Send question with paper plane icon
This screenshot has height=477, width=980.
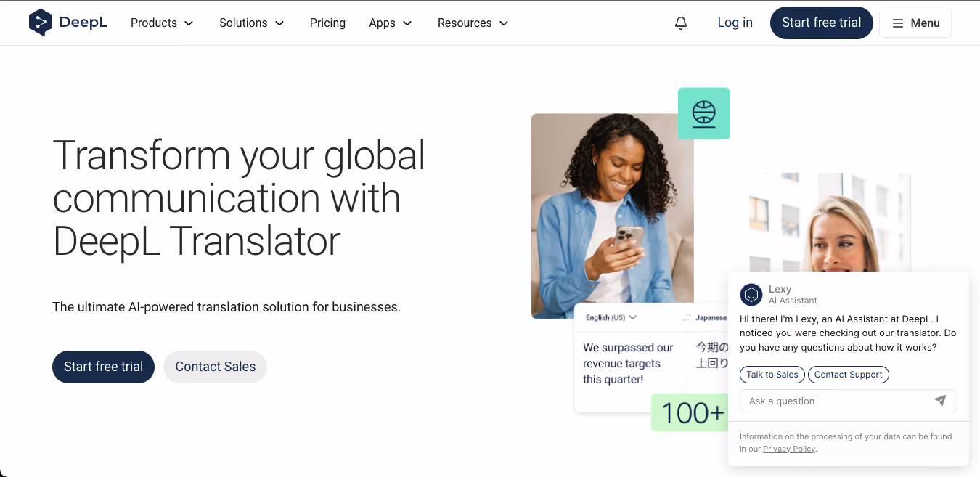pos(940,401)
